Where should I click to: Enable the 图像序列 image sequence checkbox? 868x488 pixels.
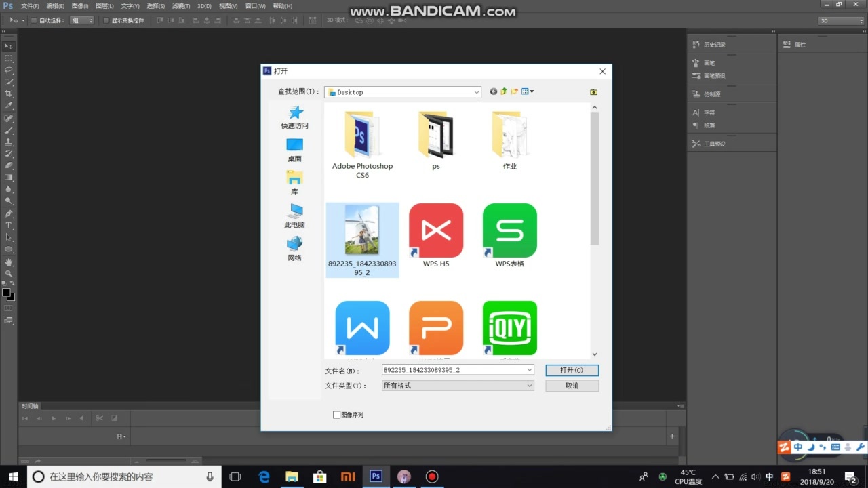coord(336,415)
